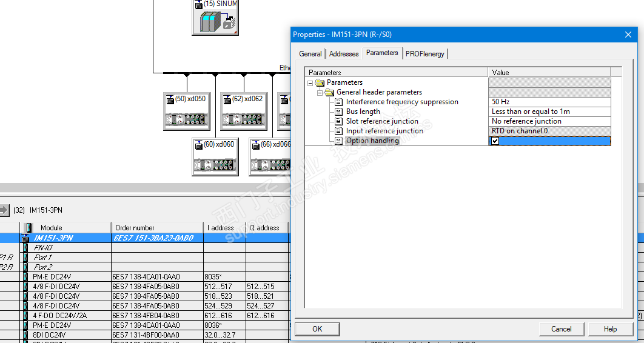The image size is (644, 343).
Task: Select the 8DI DC24V row addressed 32.0...32.7
Action: pyautogui.click(x=145, y=335)
